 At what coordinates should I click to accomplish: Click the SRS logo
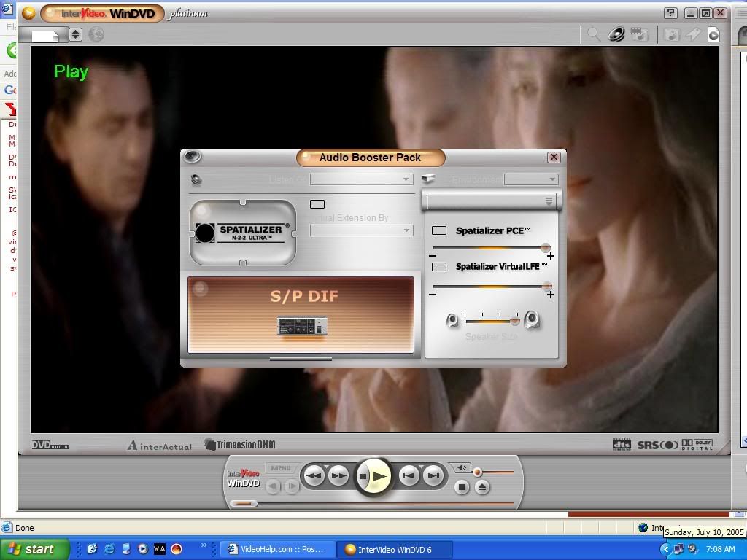(658, 445)
